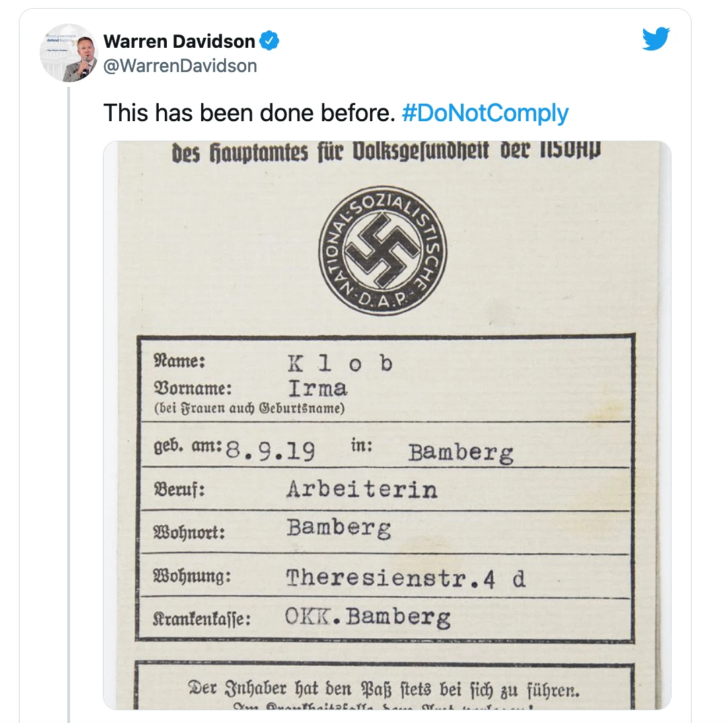Select the typed first name "Irma"
The image size is (728, 723).
point(317,388)
